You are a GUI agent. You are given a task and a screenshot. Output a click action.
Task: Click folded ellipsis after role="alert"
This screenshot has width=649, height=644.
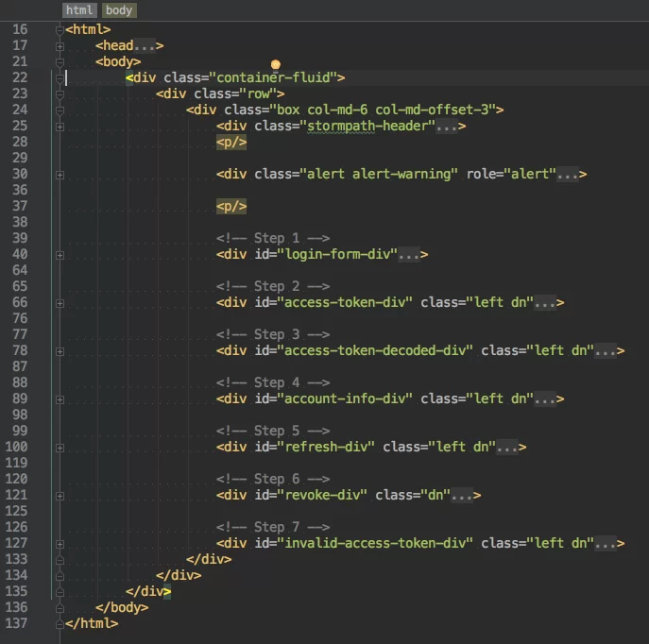568,174
